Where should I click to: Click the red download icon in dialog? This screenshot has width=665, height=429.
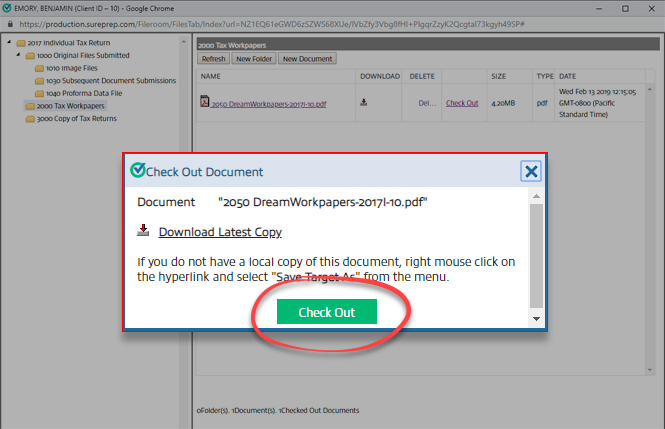[143, 230]
